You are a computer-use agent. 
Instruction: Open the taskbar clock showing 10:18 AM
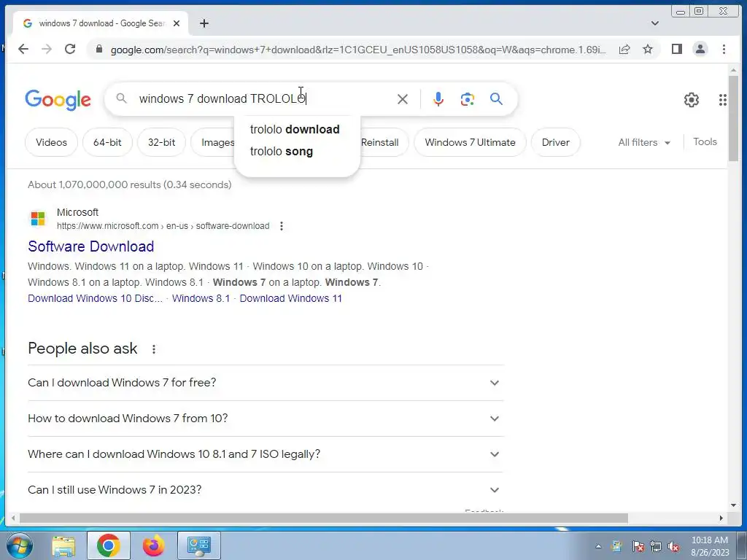point(709,546)
